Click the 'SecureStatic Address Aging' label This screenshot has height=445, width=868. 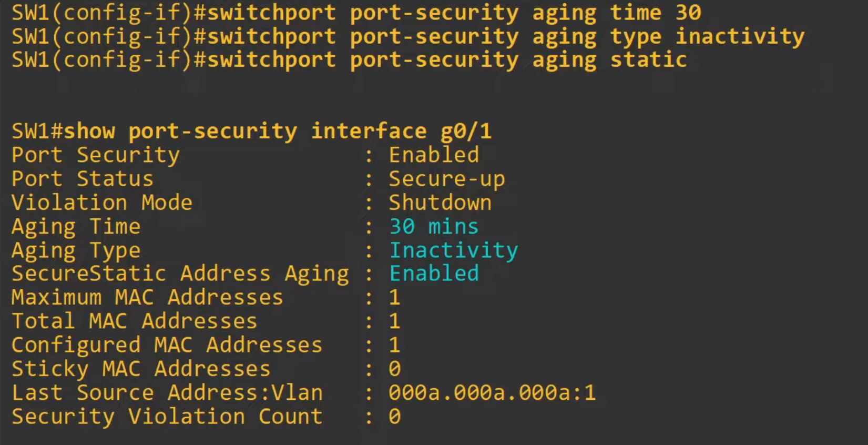coord(180,274)
